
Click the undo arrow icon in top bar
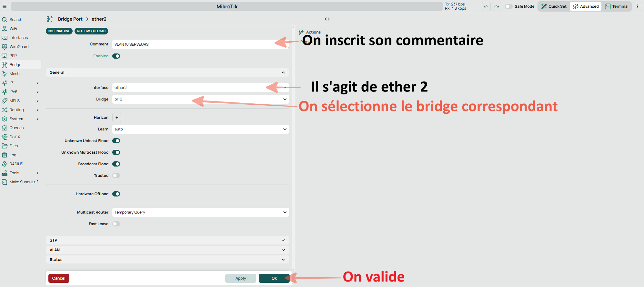[486, 6]
